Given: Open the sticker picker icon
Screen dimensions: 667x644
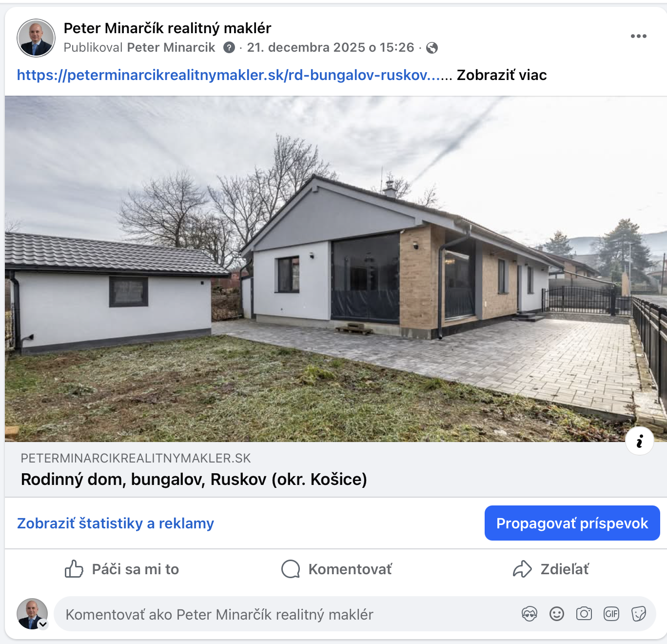Looking at the screenshot, I should pos(639,614).
